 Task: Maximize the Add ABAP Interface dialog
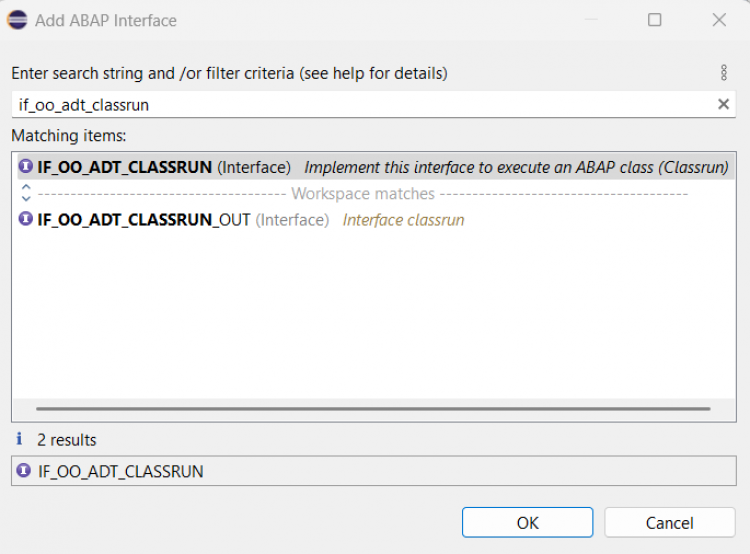[654, 19]
